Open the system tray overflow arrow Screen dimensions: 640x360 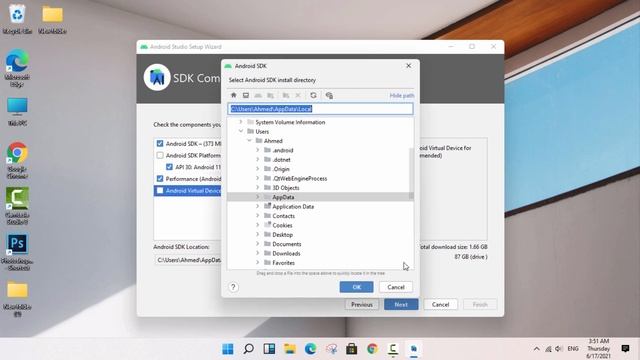(536, 349)
